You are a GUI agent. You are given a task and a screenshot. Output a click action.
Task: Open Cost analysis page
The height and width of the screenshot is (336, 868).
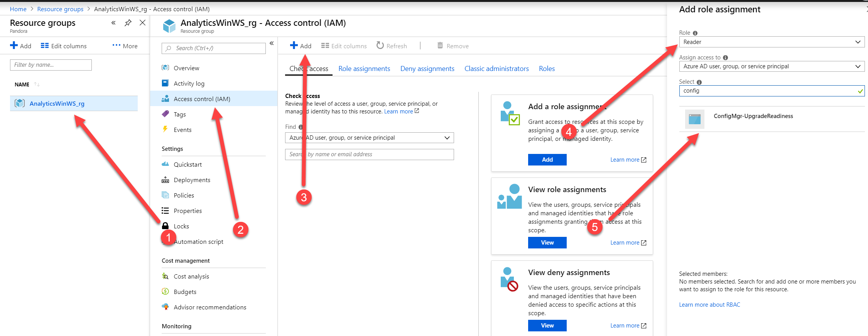point(191,276)
